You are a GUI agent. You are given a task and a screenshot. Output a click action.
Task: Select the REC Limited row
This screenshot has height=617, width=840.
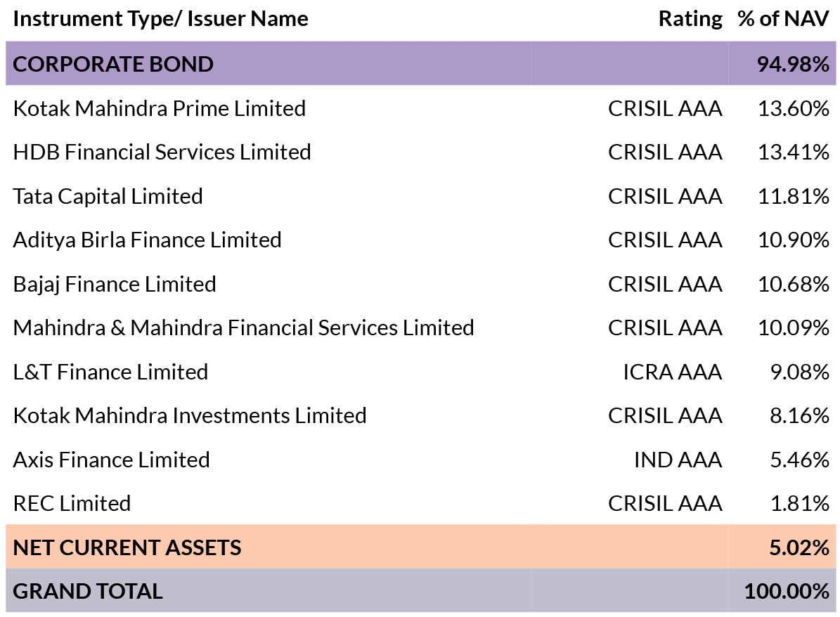(420, 503)
